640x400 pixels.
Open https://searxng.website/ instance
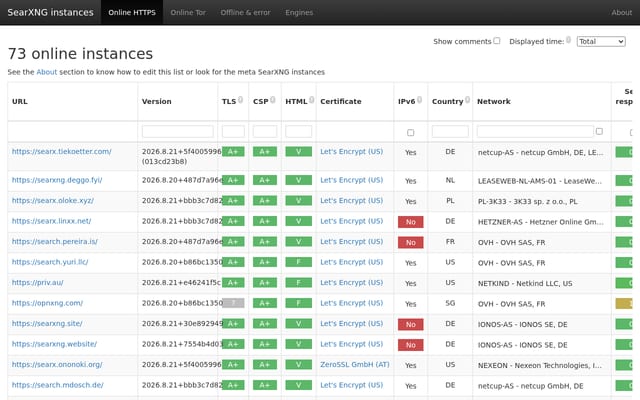54,344
